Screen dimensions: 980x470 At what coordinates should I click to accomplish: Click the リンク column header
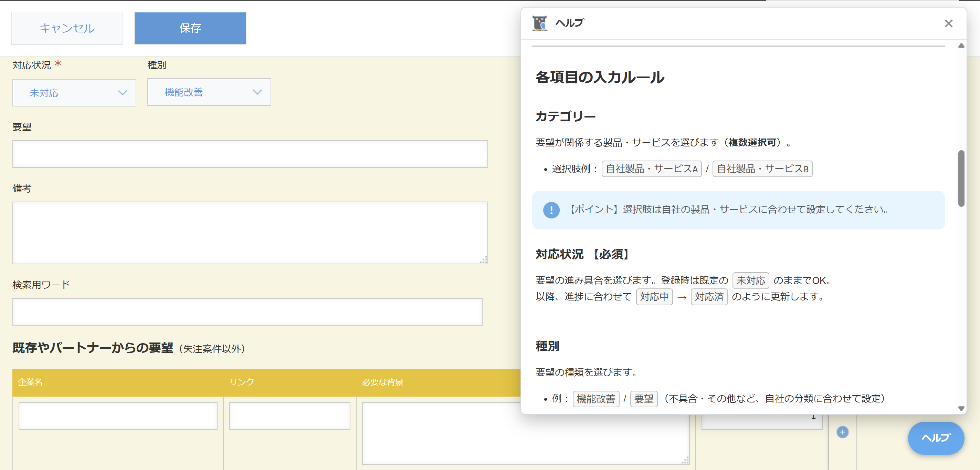click(242, 382)
